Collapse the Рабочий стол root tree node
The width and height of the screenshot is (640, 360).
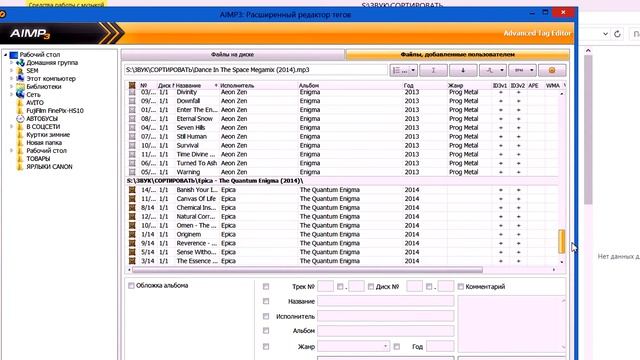(6, 55)
